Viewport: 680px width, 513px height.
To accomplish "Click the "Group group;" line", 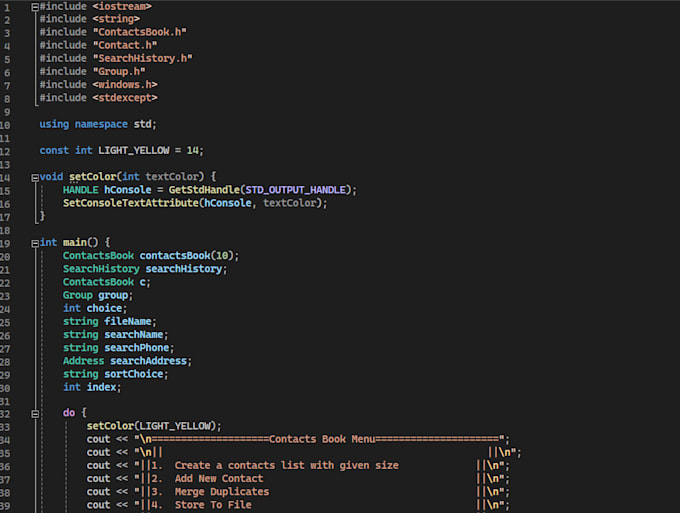I will (x=98, y=295).
